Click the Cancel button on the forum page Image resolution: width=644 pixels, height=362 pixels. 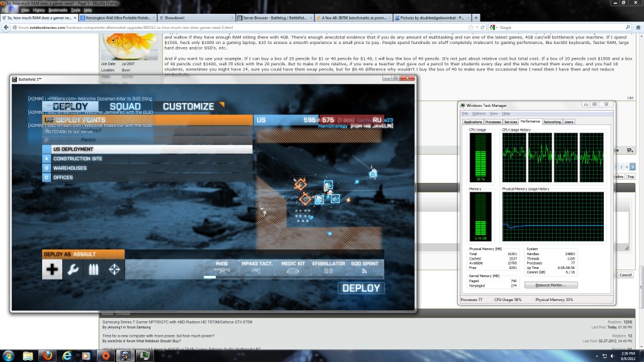pyautogui.click(x=626, y=275)
